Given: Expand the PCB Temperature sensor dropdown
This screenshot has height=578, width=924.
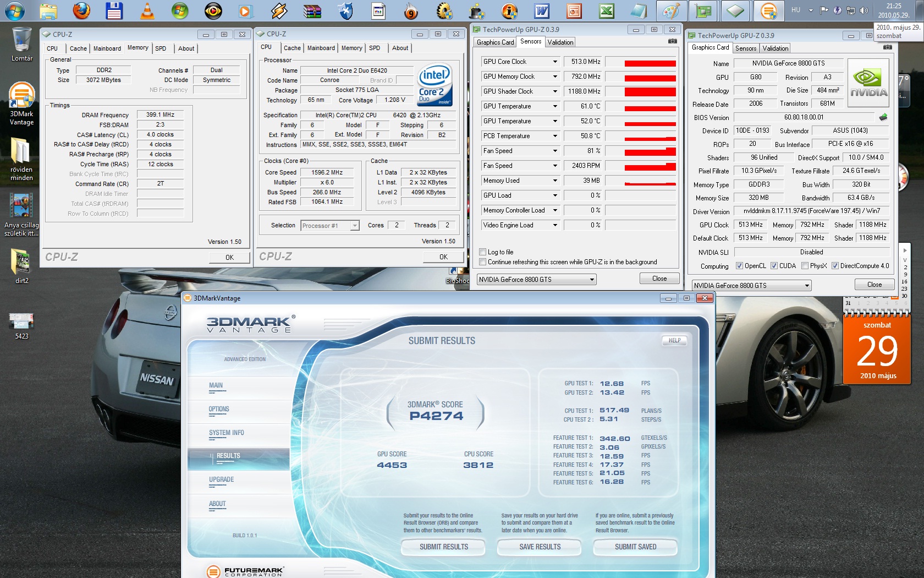Looking at the screenshot, I should click(554, 136).
